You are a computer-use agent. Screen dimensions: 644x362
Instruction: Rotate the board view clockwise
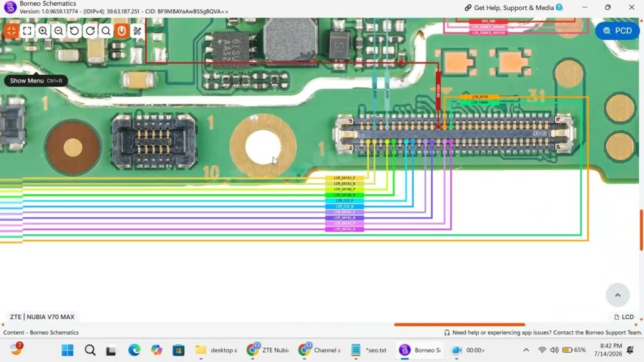pyautogui.click(x=90, y=31)
